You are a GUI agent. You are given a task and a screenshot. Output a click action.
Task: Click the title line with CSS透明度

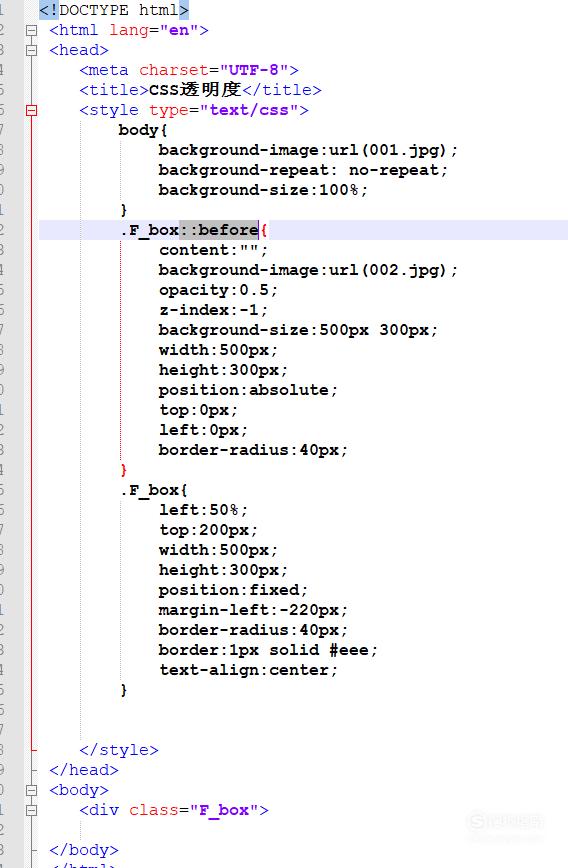[x=200, y=90]
